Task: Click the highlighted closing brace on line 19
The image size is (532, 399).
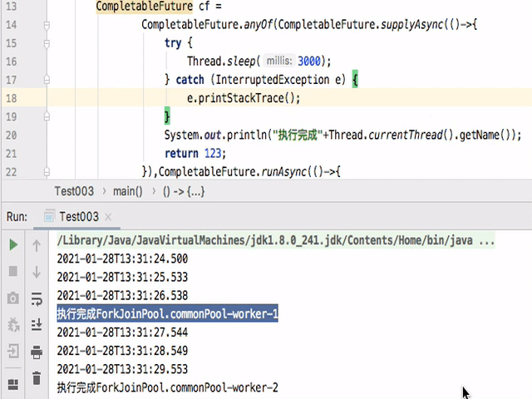Action: (167, 116)
